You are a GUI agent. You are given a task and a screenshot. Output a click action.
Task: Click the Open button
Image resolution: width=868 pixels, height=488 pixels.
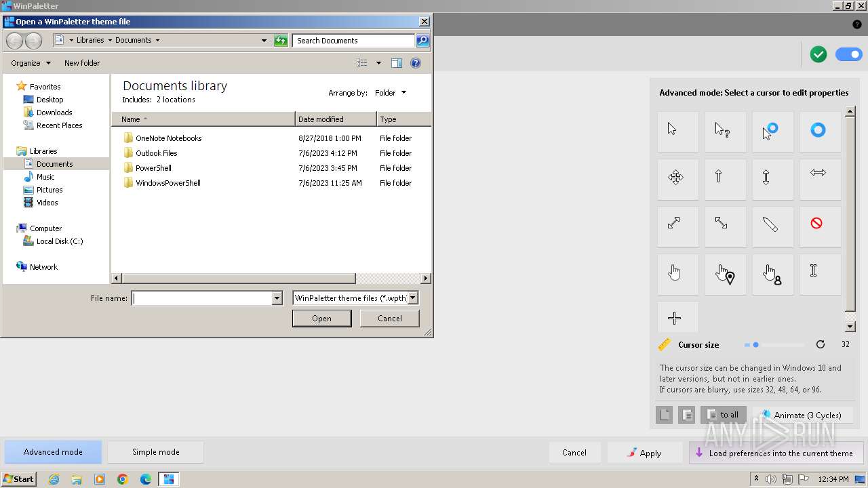click(322, 319)
